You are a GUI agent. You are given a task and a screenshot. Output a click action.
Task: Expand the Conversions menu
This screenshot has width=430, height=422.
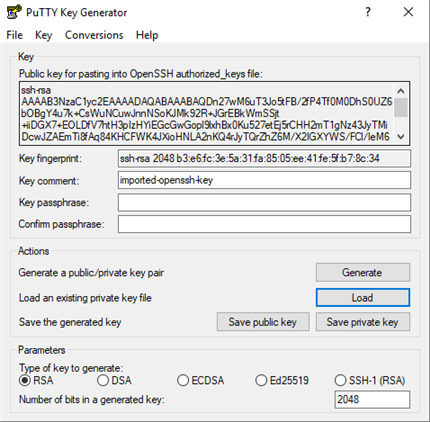94,35
